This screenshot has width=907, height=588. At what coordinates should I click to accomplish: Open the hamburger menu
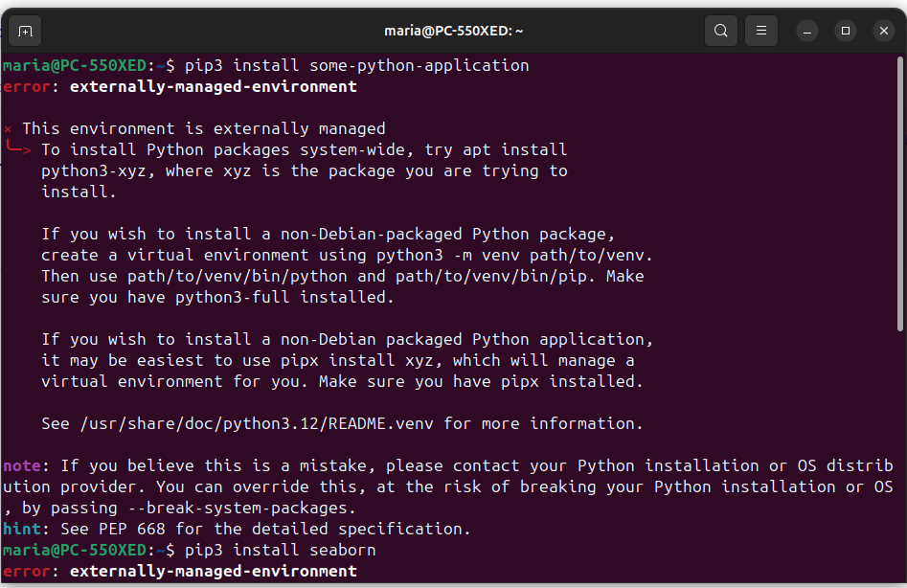[761, 31]
